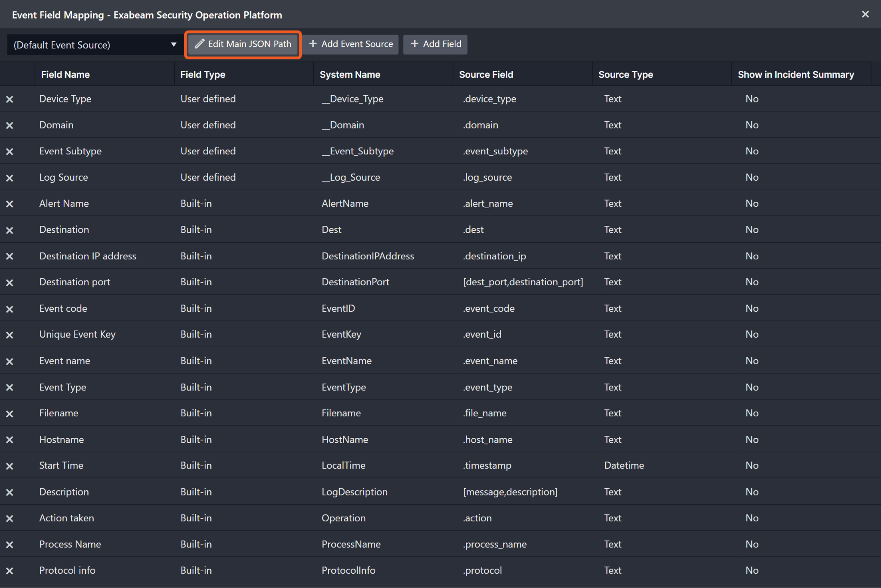Click Add Event Source button
Viewport: 881px width, 588px height.
pyautogui.click(x=351, y=44)
